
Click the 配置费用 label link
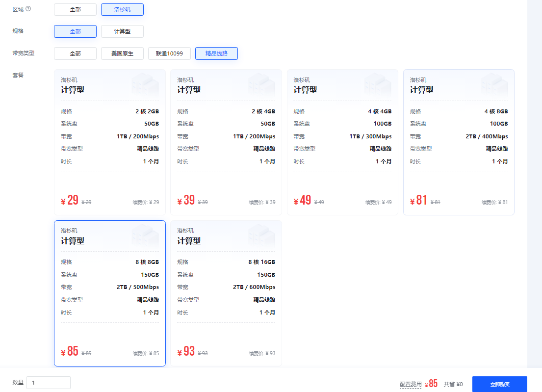[411, 384]
